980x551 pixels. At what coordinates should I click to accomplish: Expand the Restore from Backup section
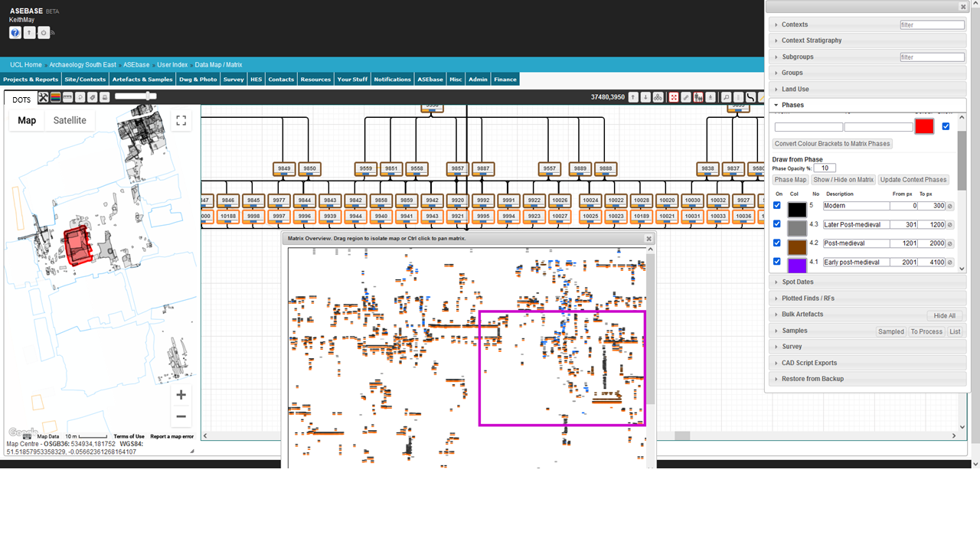(867, 379)
